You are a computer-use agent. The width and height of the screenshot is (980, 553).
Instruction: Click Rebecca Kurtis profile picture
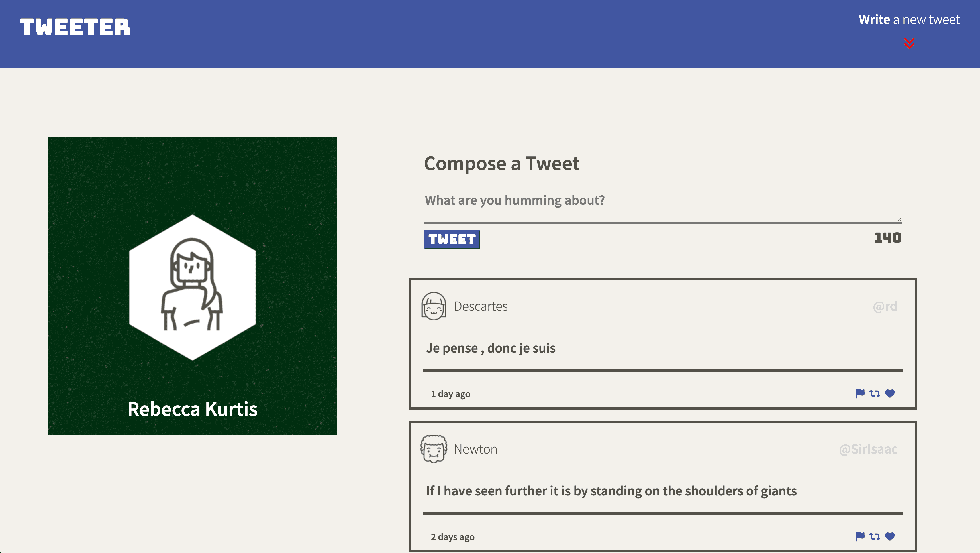pos(193,287)
